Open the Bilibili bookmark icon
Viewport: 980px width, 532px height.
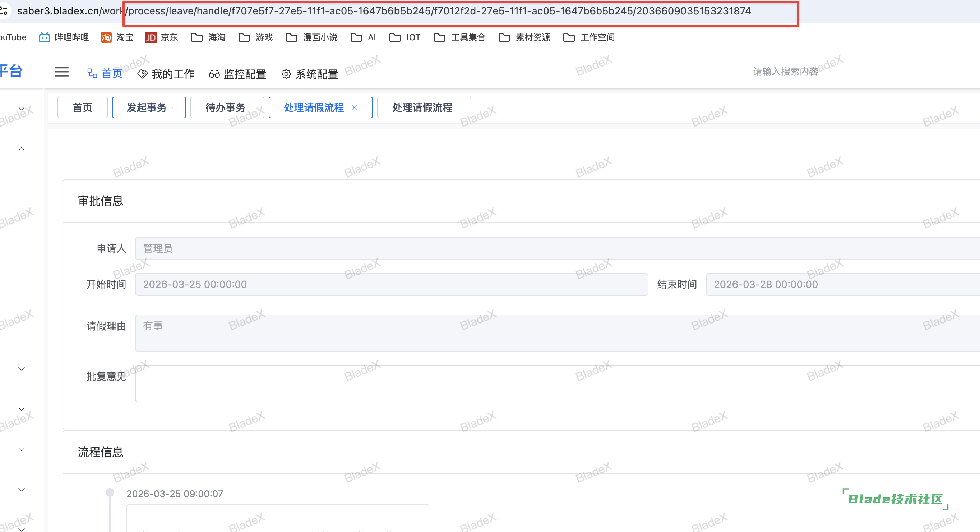pyautogui.click(x=45, y=37)
